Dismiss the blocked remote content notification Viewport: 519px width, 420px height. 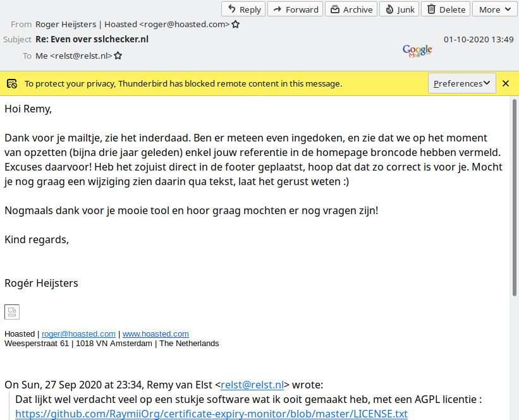click(x=506, y=83)
